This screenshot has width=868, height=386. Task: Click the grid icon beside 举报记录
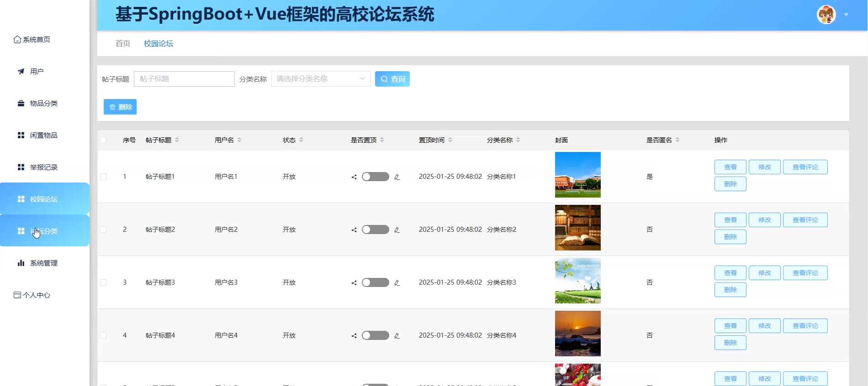pos(21,167)
